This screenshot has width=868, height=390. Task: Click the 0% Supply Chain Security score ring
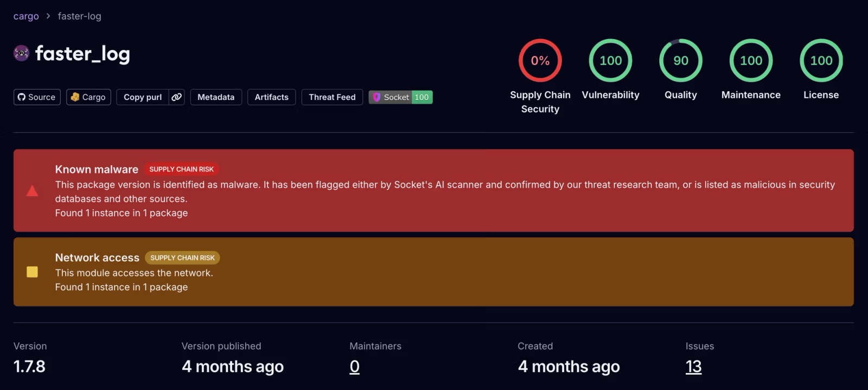[540, 60]
